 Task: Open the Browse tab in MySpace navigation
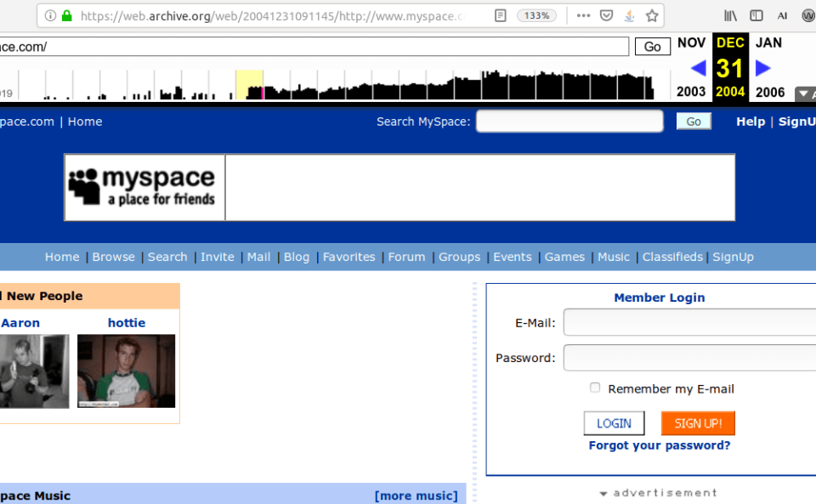pyautogui.click(x=113, y=257)
